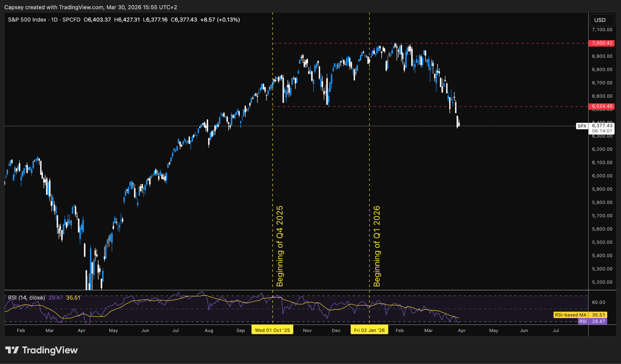621x364 pixels.
Task: Click the SPX current price line marker
Action: [x=582, y=126]
